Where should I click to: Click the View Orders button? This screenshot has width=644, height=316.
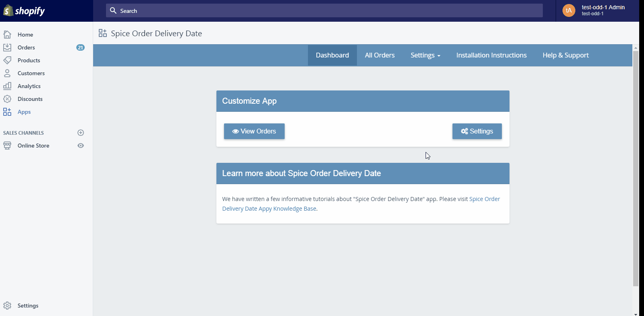point(254,131)
